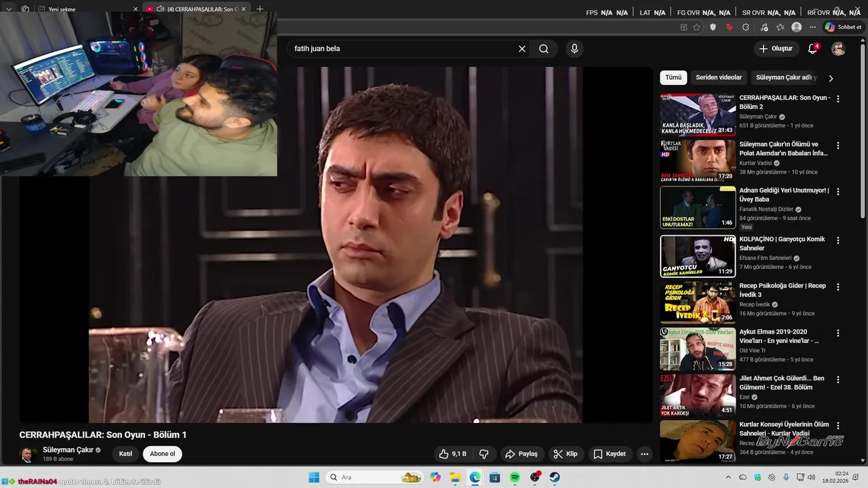This screenshot has height=488, width=868.
Task: Show hidden system tray icons
Action: (x=728, y=477)
